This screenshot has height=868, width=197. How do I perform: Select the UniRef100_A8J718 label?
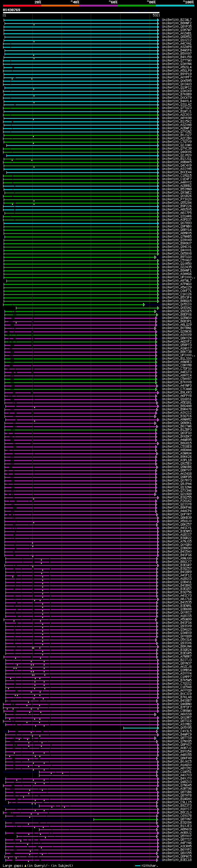tap(177, 599)
